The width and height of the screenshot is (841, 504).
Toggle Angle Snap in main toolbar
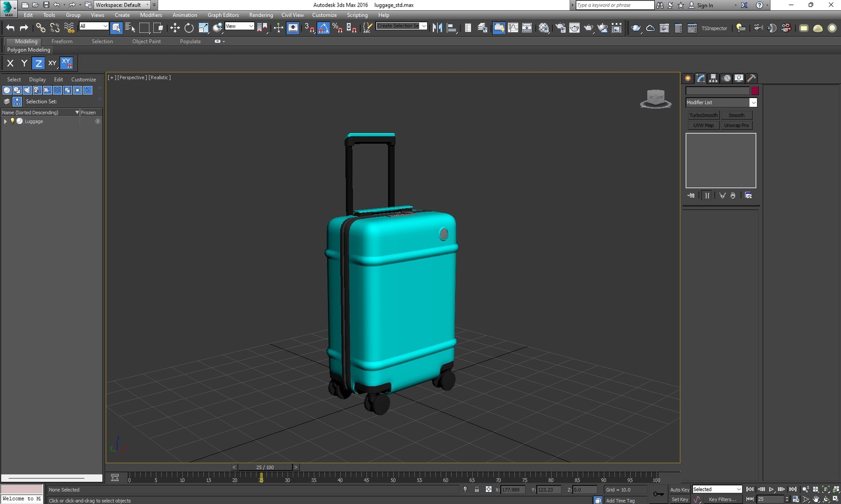[323, 28]
